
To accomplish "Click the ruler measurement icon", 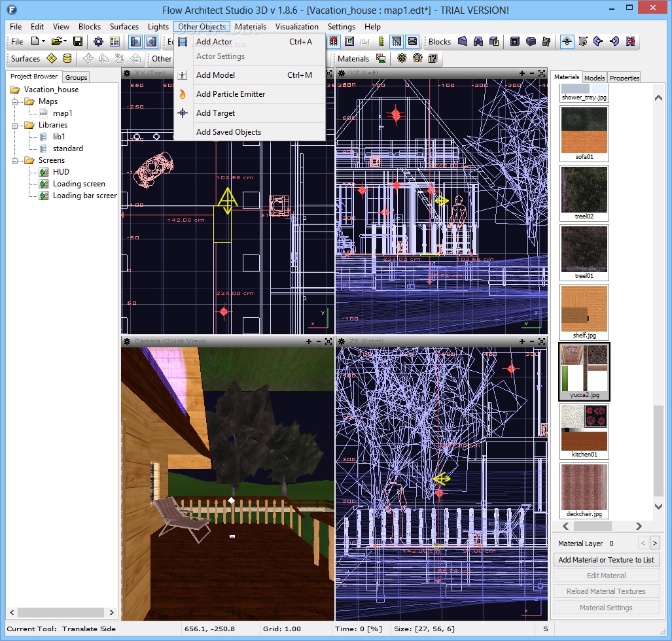I will click(381, 42).
